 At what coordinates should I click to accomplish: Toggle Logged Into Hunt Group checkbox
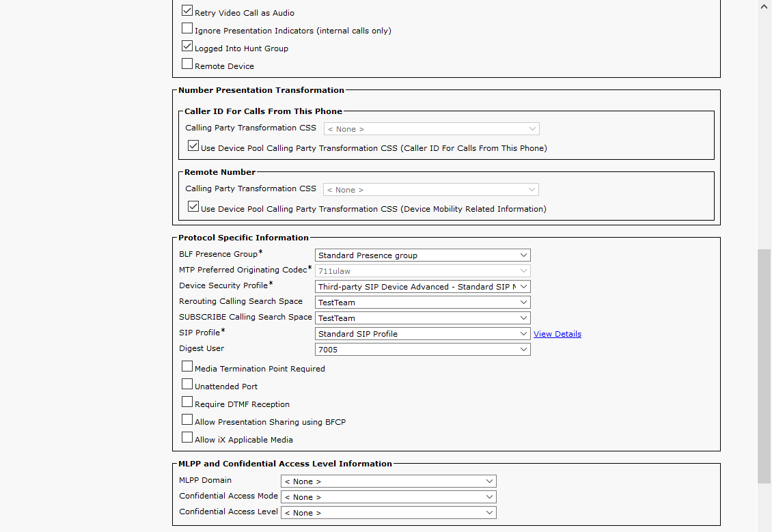point(187,47)
